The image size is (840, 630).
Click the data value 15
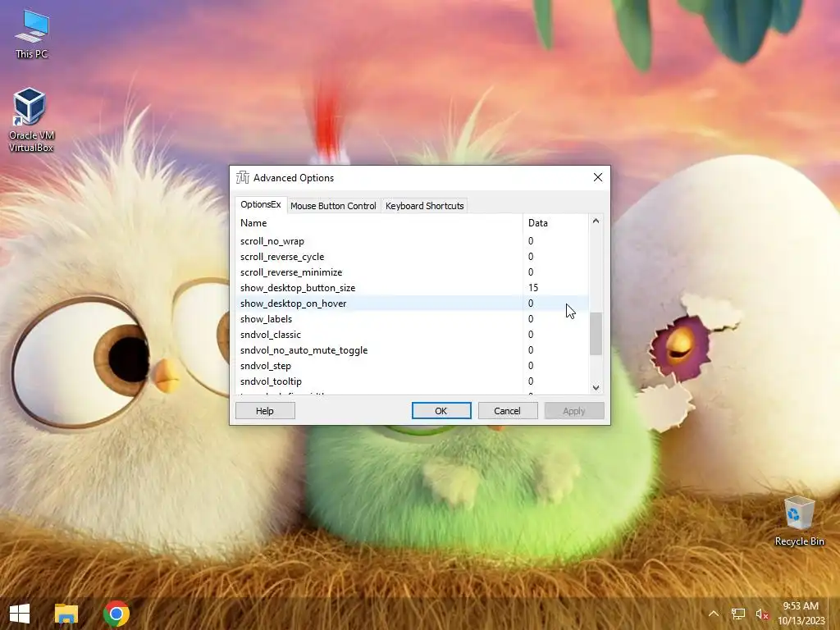(533, 288)
